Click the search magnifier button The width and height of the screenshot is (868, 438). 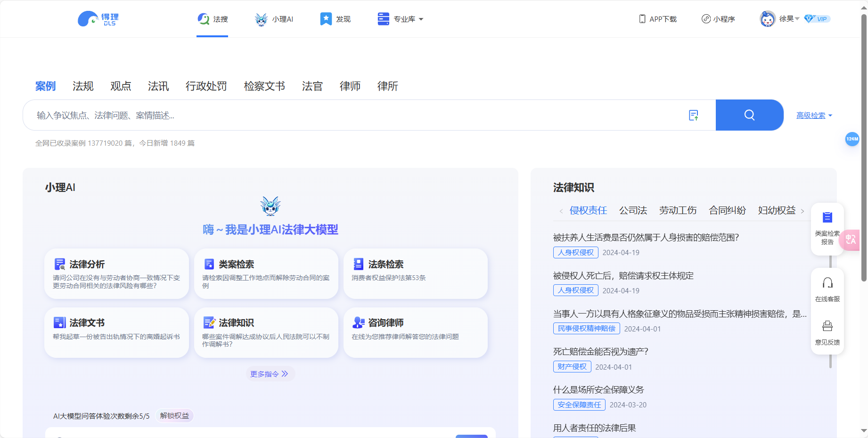[x=749, y=115]
